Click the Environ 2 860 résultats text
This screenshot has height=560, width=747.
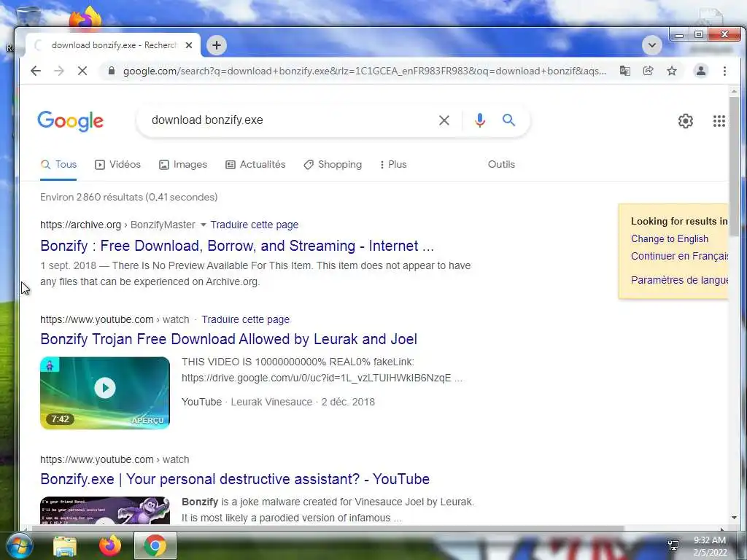pyautogui.click(x=128, y=197)
